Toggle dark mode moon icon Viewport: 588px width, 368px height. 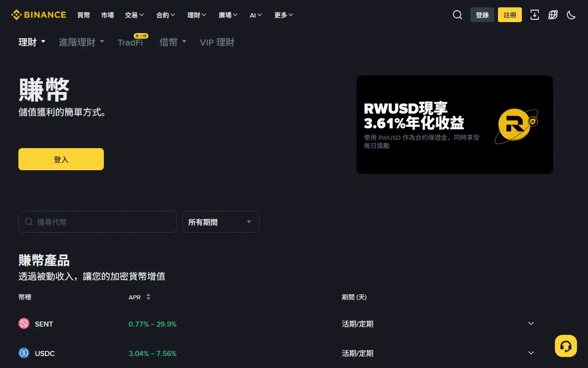click(x=571, y=15)
